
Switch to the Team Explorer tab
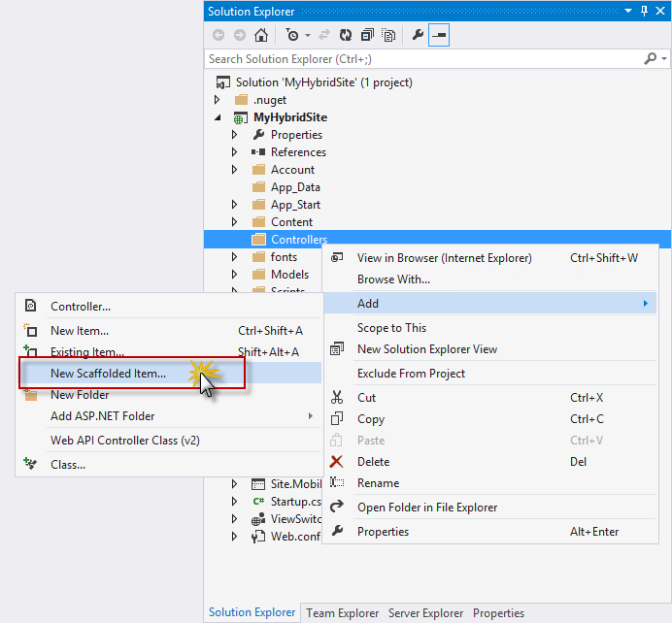point(343,613)
